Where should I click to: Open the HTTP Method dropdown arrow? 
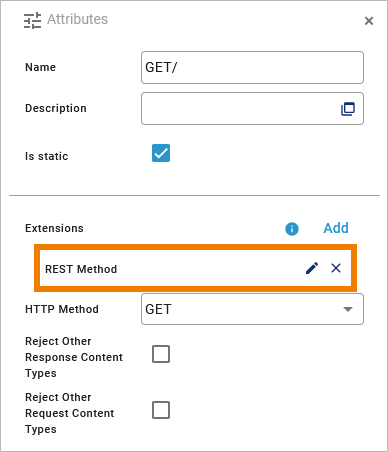tap(348, 309)
